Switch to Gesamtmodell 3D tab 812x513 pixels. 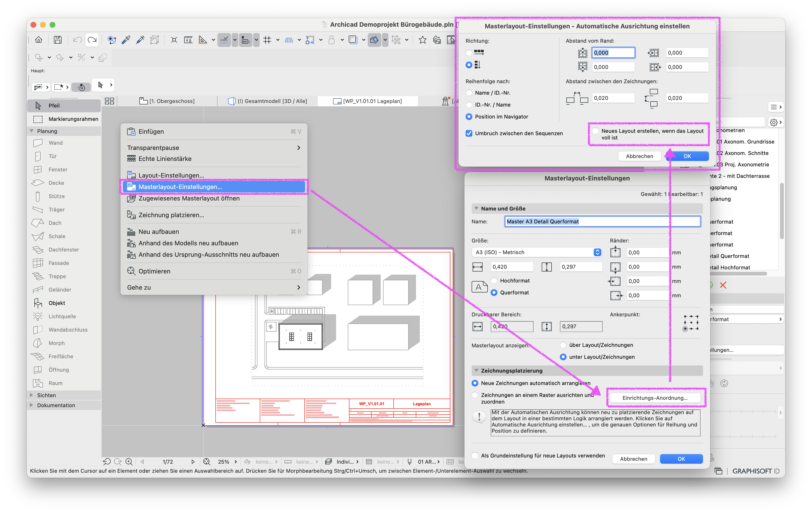267,101
